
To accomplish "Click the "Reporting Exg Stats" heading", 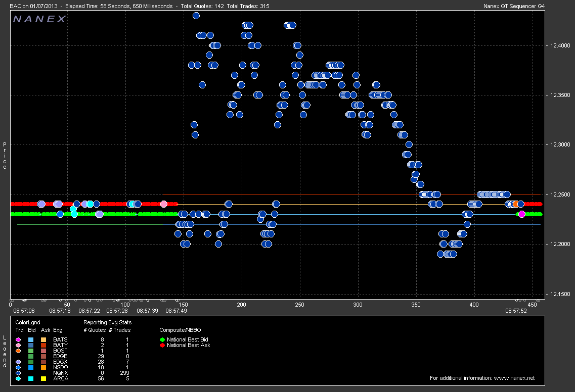I will (107, 322).
